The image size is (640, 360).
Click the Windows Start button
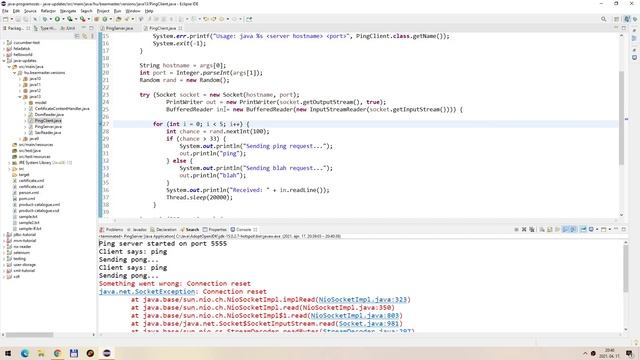click(7, 353)
